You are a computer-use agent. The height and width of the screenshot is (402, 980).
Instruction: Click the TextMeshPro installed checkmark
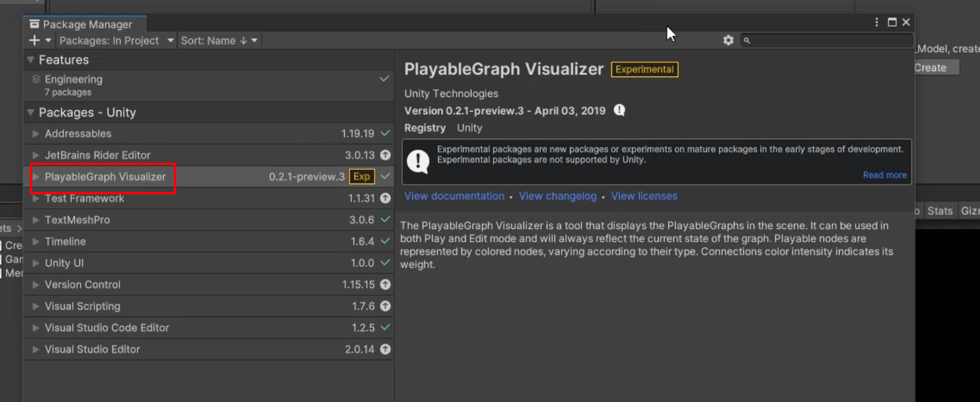click(x=385, y=220)
